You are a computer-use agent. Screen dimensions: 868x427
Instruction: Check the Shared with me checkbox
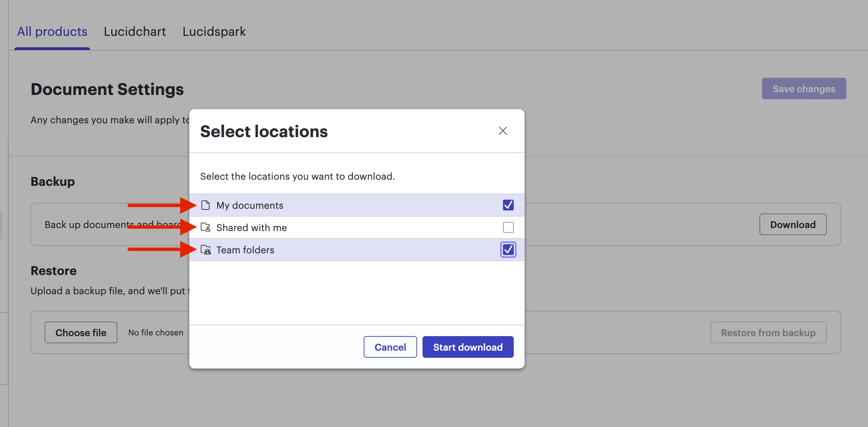point(508,227)
